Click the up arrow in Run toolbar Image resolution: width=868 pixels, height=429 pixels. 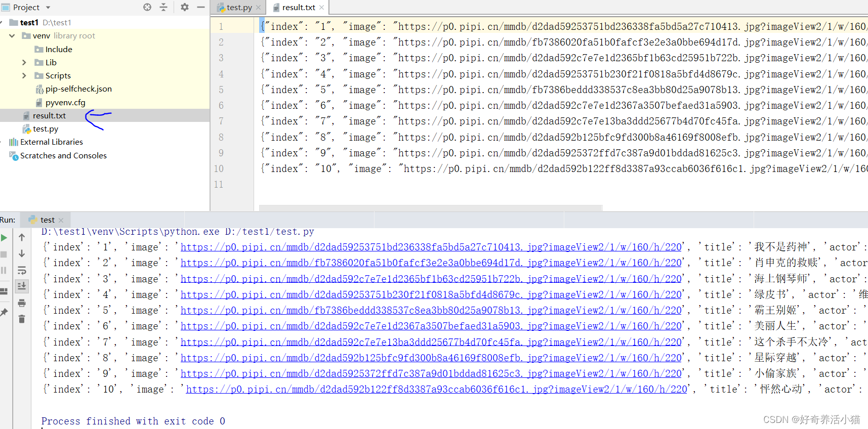point(22,237)
